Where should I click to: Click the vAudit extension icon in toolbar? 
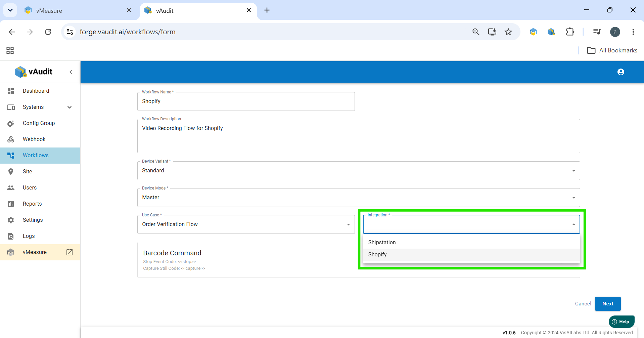pyautogui.click(x=551, y=32)
